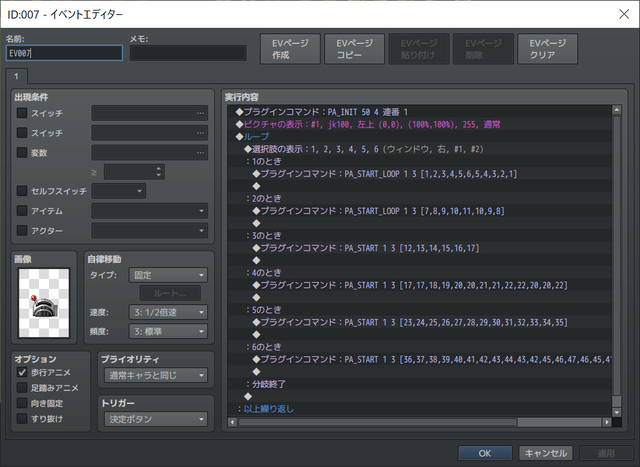Click the EVページコピー button
Screen dimensions: 640x467
(354, 49)
